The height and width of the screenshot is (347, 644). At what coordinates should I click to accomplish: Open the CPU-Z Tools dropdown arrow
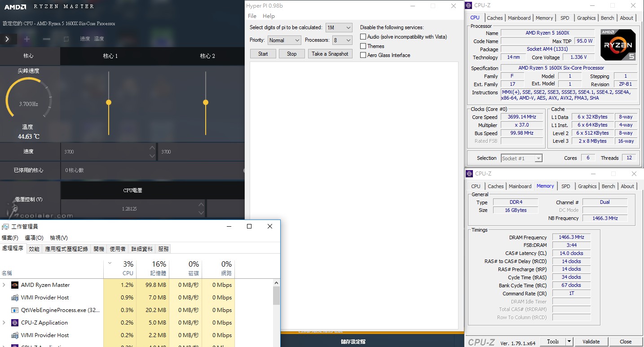click(569, 342)
